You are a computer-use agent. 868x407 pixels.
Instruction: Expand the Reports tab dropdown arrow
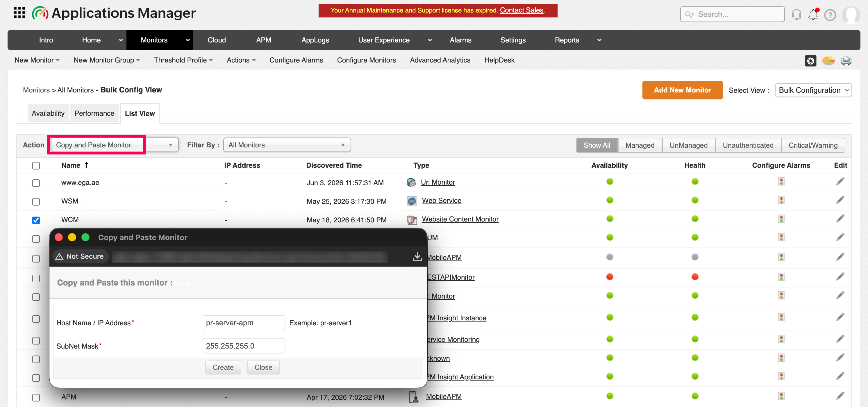(x=599, y=40)
